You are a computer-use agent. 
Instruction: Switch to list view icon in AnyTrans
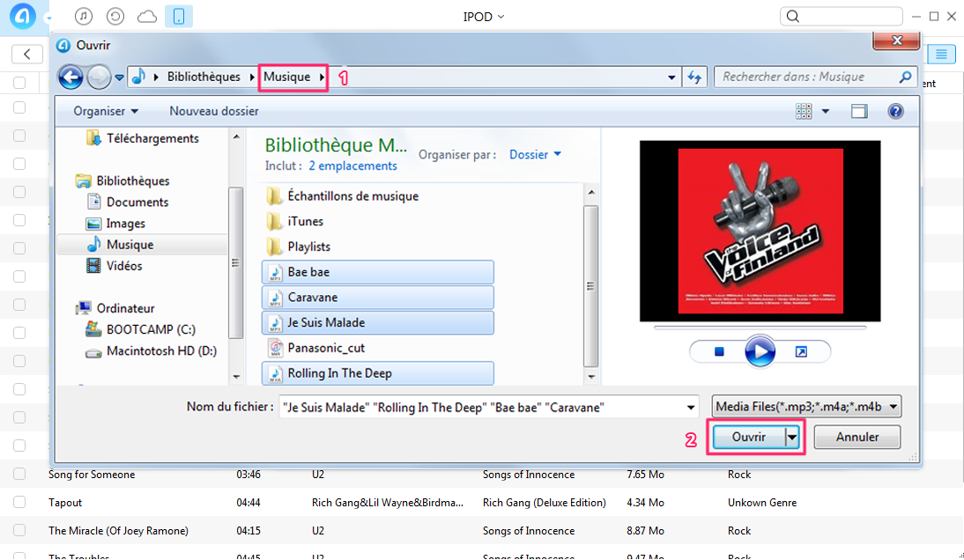click(941, 54)
